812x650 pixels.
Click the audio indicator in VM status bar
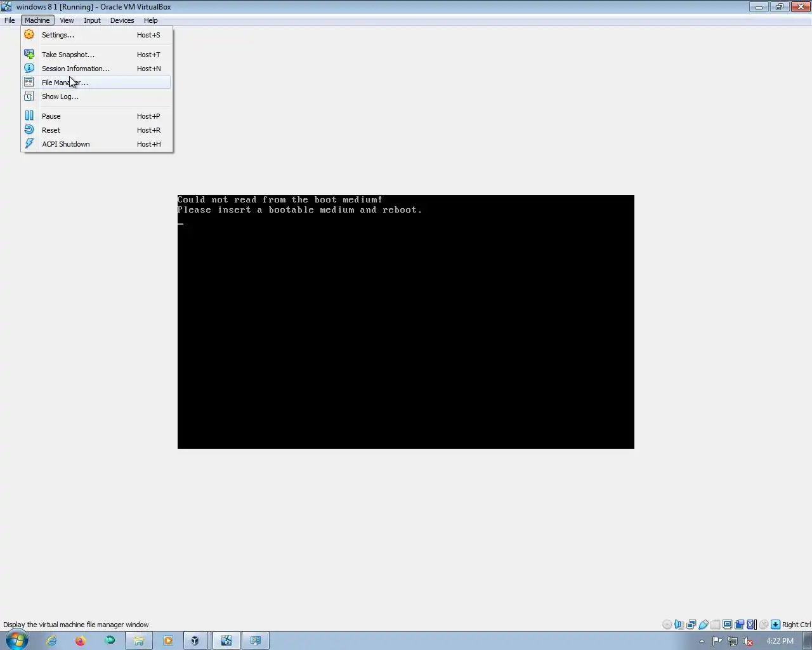(x=679, y=625)
